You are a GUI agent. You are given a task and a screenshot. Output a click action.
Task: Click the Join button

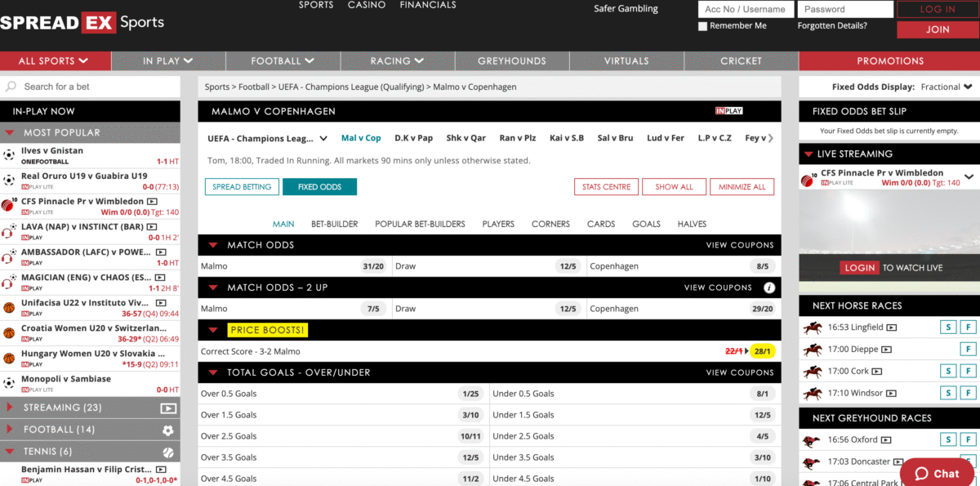938,29
